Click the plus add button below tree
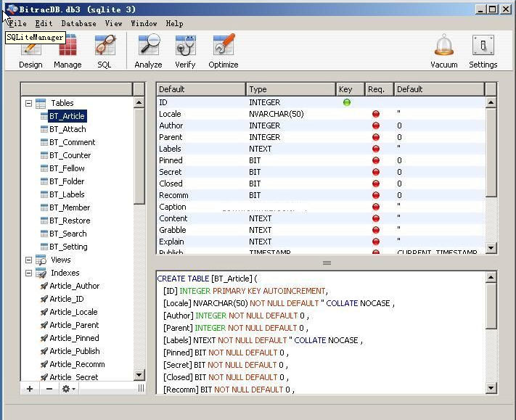Image resolution: width=516 pixels, height=420 pixels. (30, 389)
